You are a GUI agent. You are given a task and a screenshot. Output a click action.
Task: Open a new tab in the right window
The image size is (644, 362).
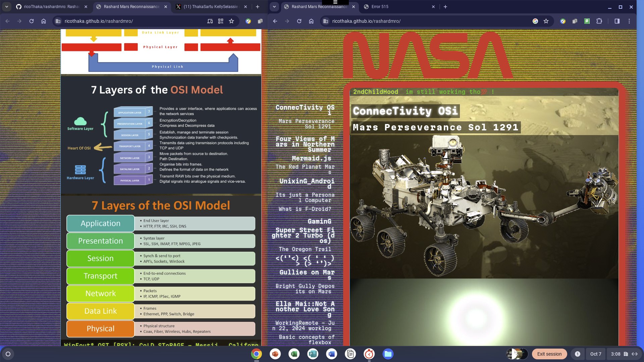click(445, 7)
